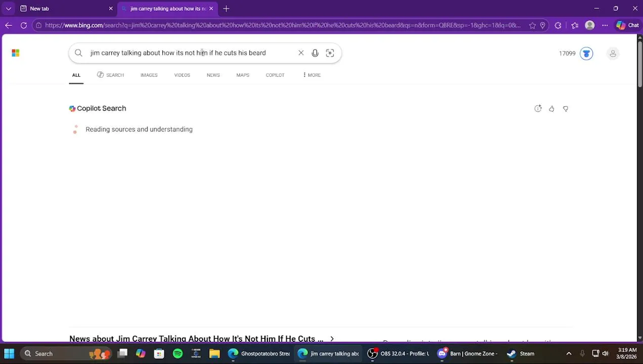Open browser extensions puzzle icon
Viewport: 643px width, 364px height.
[x=558, y=25]
